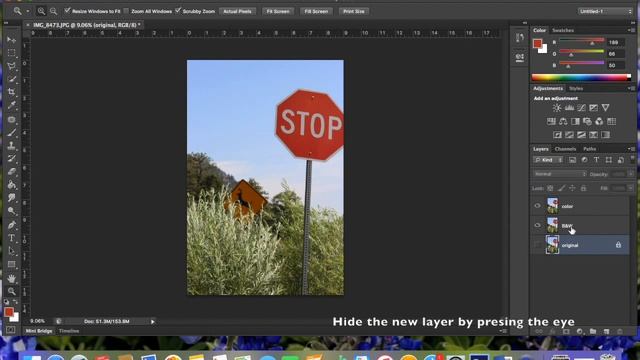Click foreground color swatch in Color panel

pos(537,43)
